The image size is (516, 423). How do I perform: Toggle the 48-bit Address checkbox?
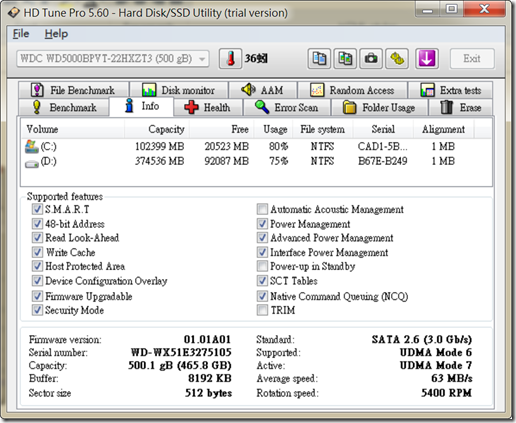tap(37, 224)
